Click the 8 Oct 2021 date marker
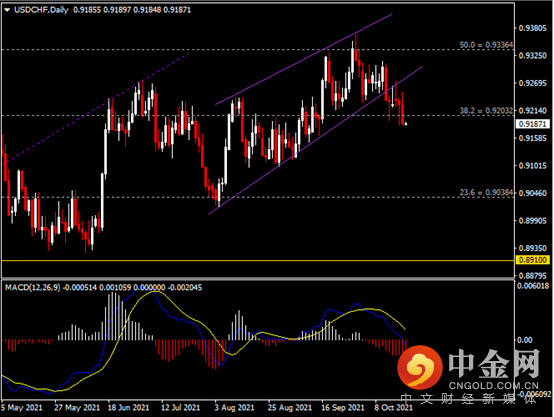This screenshot has width=554, height=417. (393, 407)
